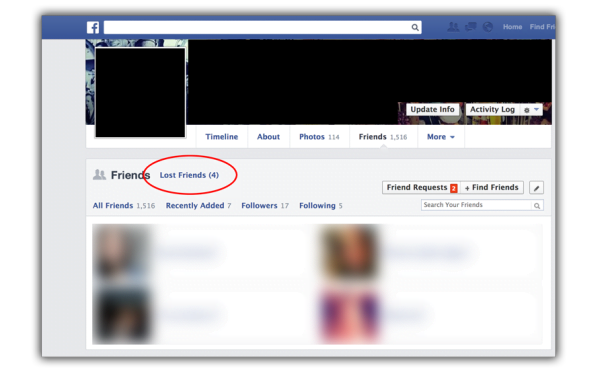Go to Home in top bar
610x381 pixels.
click(512, 27)
